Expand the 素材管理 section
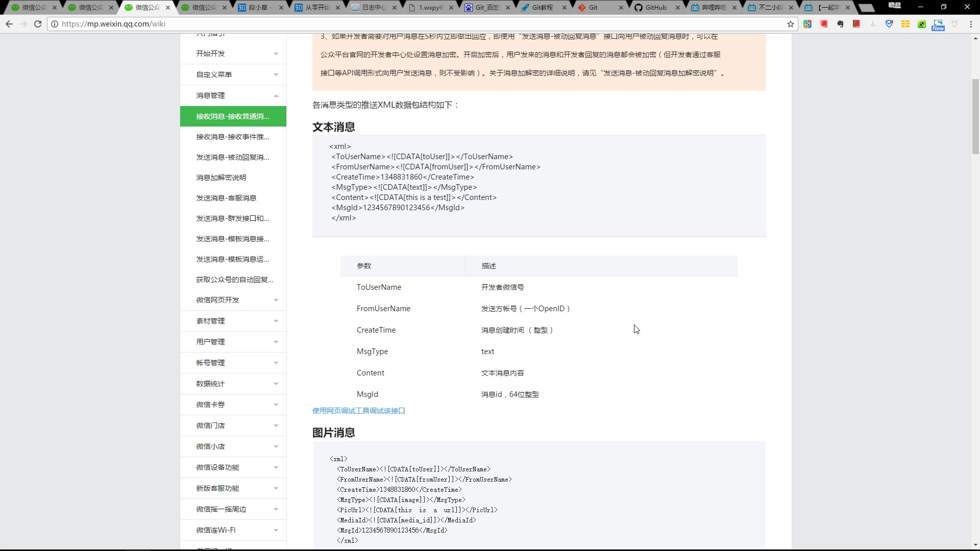The width and height of the screenshot is (980, 551). click(x=233, y=321)
